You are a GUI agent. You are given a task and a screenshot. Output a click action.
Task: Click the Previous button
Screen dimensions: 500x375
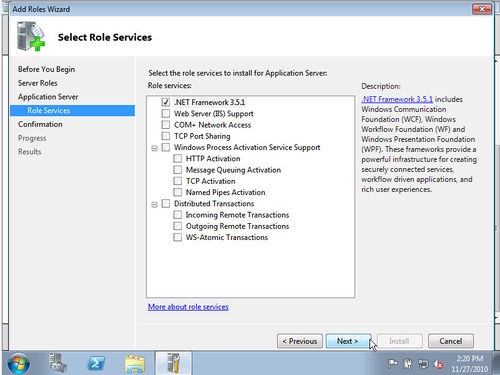[300, 341]
